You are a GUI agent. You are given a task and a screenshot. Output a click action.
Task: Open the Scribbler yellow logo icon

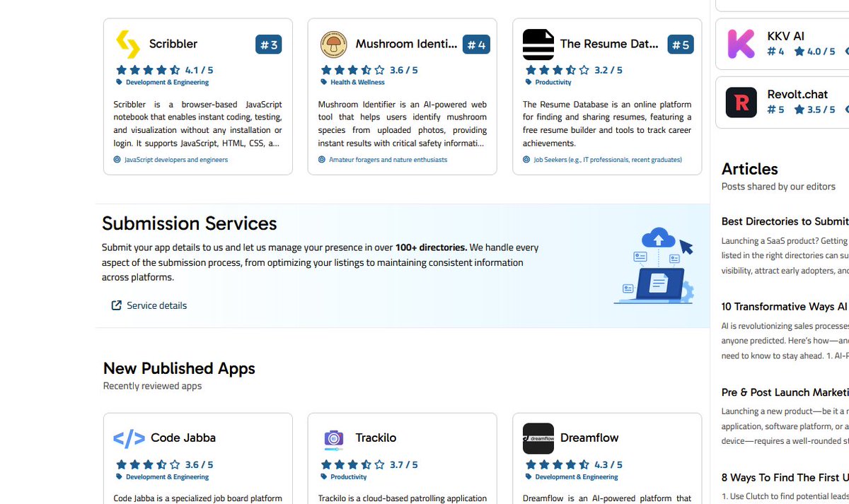[x=128, y=45]
